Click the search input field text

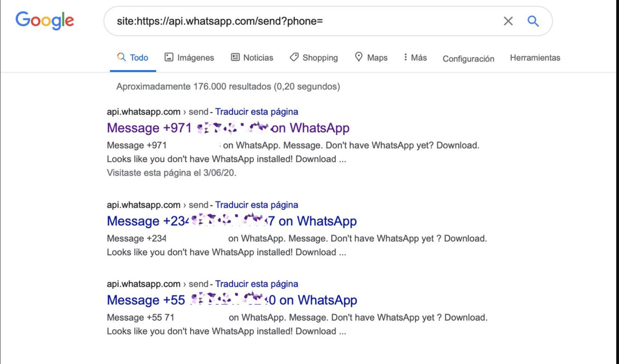click(220, 21)
